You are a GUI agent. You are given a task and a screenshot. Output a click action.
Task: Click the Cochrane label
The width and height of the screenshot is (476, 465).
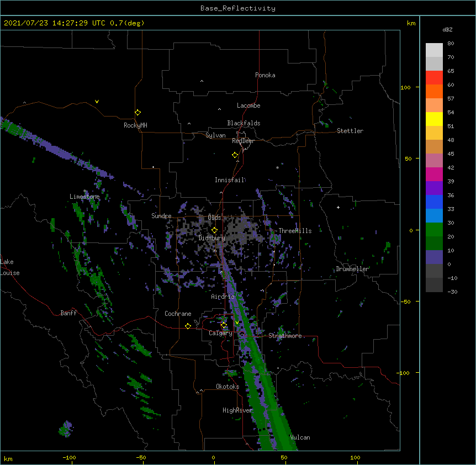click(178, 314)
